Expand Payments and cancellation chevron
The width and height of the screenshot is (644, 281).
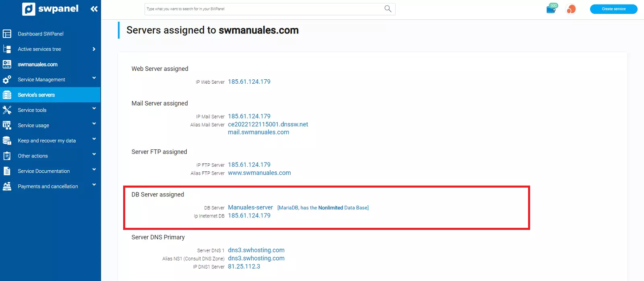tap(94, 185)
